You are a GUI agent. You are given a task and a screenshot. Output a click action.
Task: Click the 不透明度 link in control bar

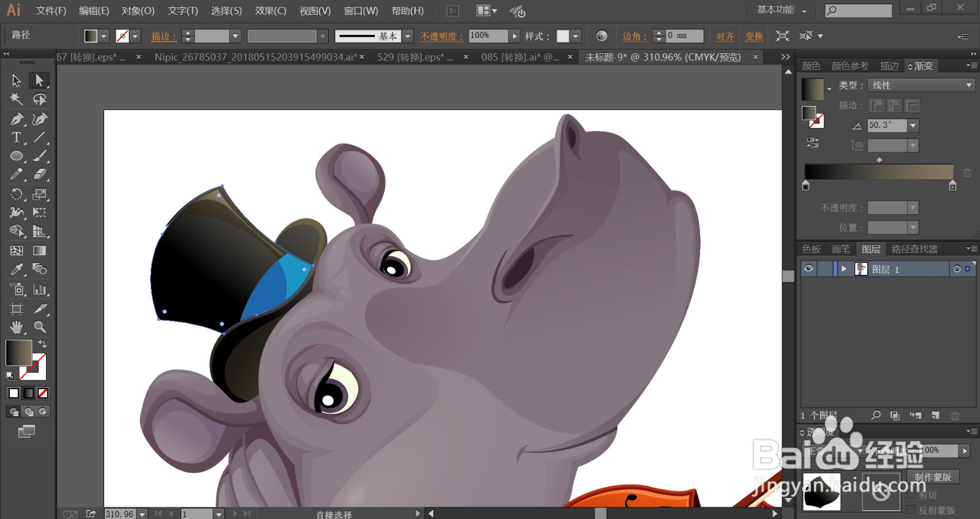(442, 36)
